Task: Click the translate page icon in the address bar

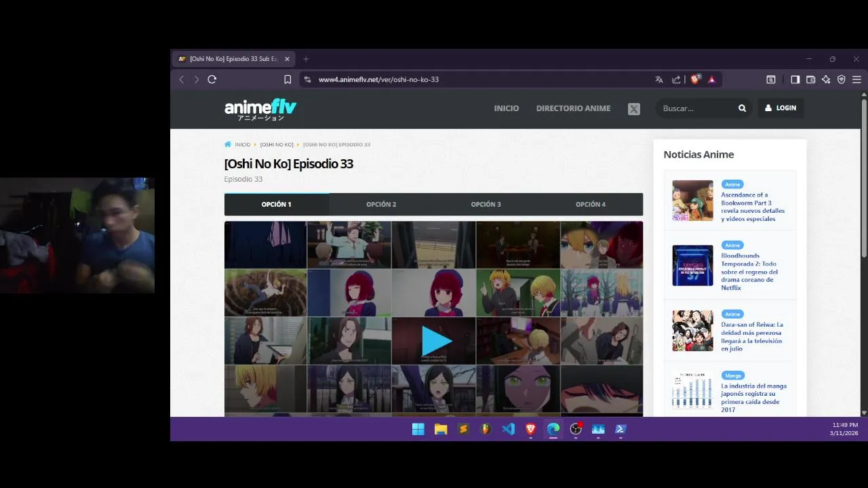Action: tap(658, 79)
